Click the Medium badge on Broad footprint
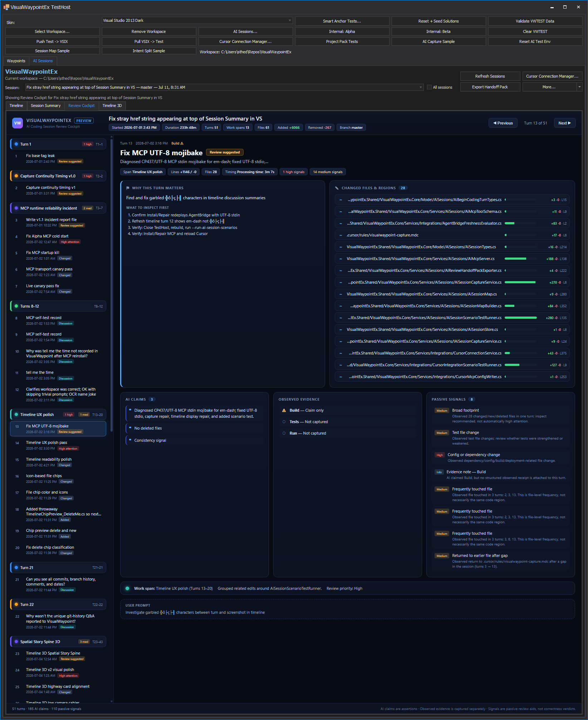588x720 pixels. [x=442, y=411]
